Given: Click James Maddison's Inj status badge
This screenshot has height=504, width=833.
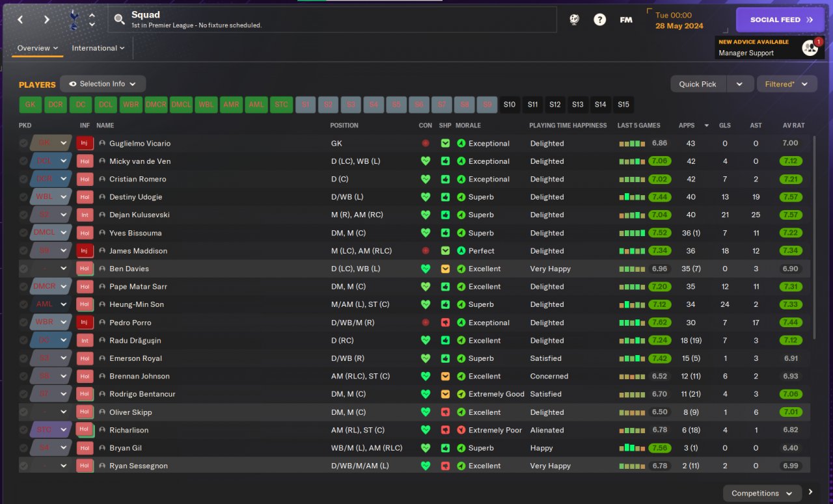Looking at the screenshot, I should pyautogui.click(x=85, y=250).
